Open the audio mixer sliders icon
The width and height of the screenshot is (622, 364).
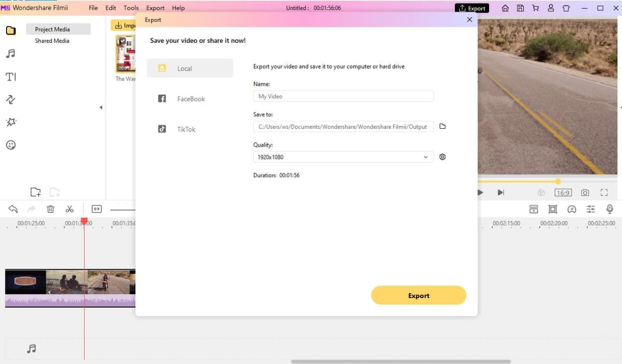tap(591, 209)
